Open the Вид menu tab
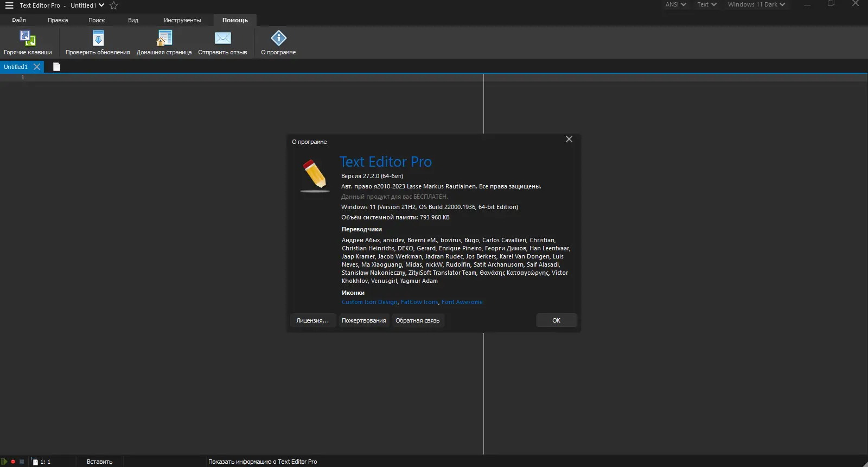 (133, 20)
